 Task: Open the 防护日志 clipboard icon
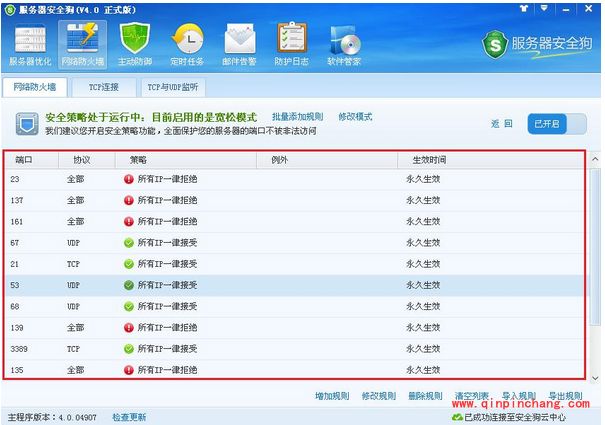click(x=292, y=45)
